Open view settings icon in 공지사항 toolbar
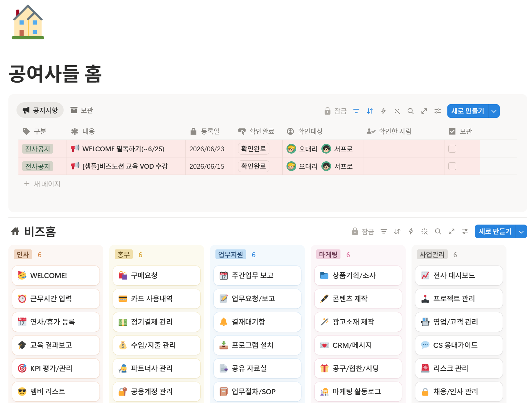532x403 pixels. coord(438,111)
